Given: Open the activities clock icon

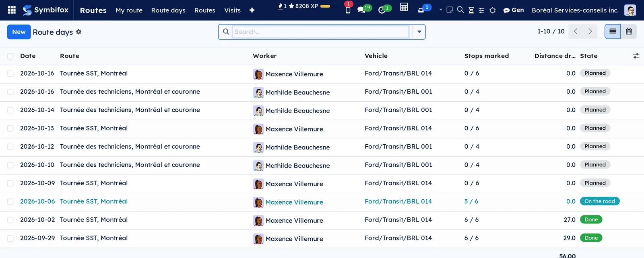Looking at the screenshot, I should (x=382, y=10).
